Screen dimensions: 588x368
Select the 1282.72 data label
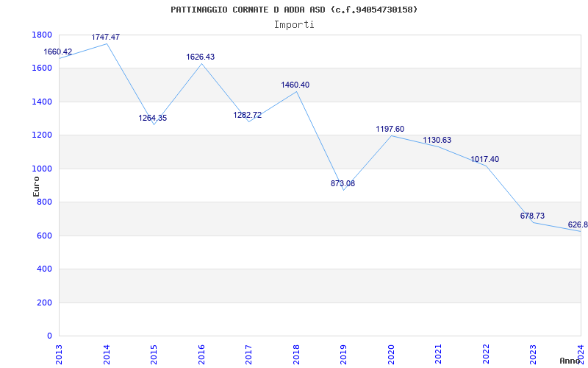(248, 116)
